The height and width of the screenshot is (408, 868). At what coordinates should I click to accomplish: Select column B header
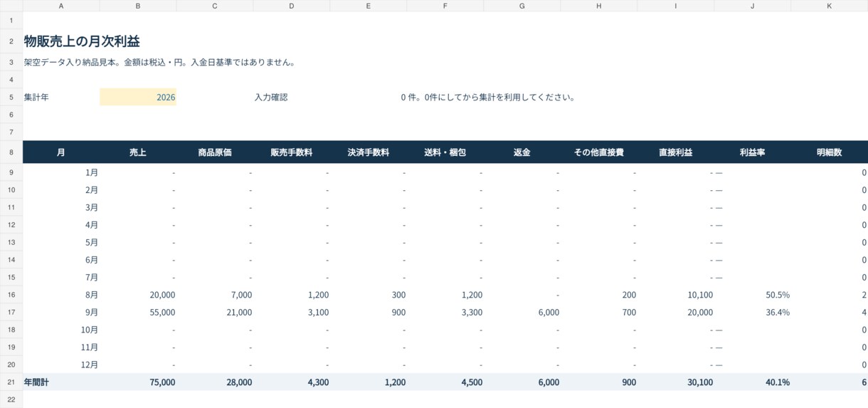tap(138, 6)
